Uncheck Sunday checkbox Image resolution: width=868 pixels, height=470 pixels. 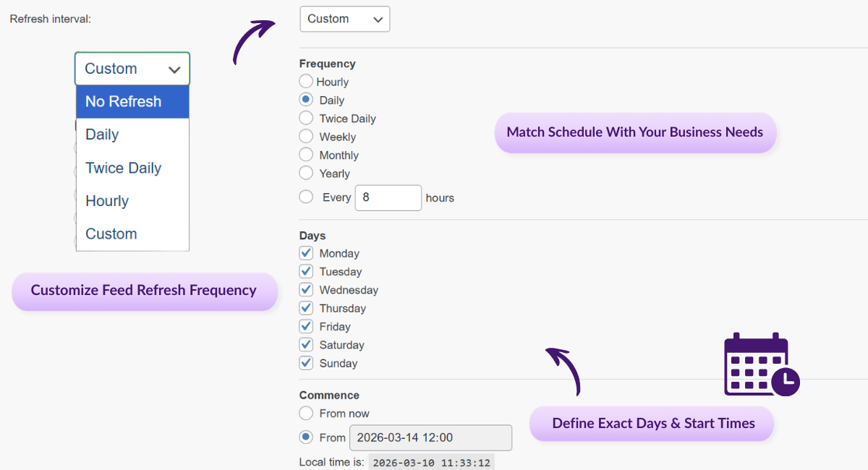click(x=306, y=363)
